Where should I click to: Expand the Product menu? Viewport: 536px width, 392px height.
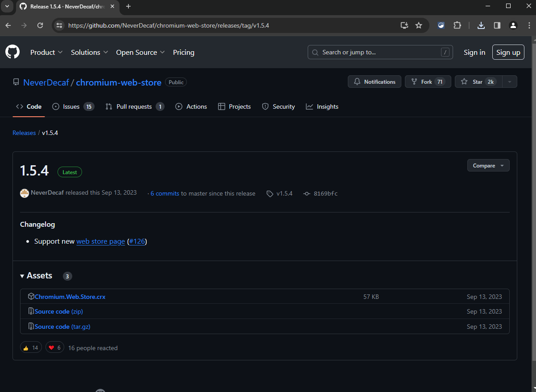(x=46, y=53)
